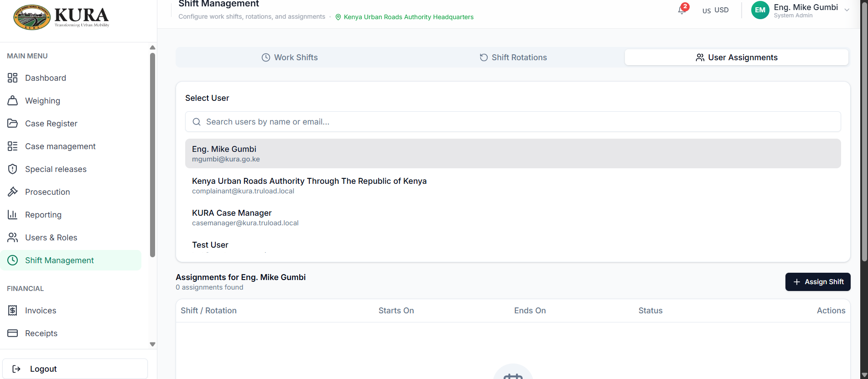Image resolution: width=868 pixels, height=379 pixels.
Task: Switch to the Shift Rotations tab
Action: click(513, 57)
